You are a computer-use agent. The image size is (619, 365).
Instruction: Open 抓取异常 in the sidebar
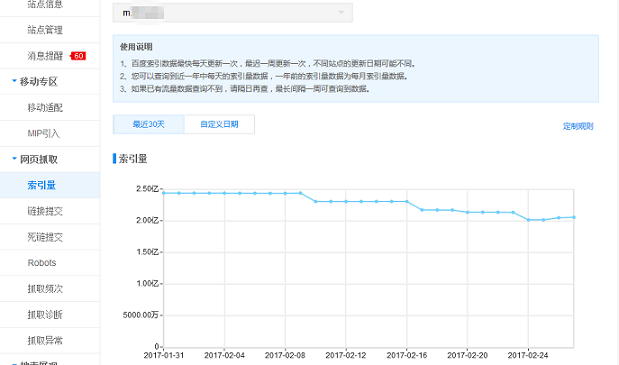(x=45, y=341)
